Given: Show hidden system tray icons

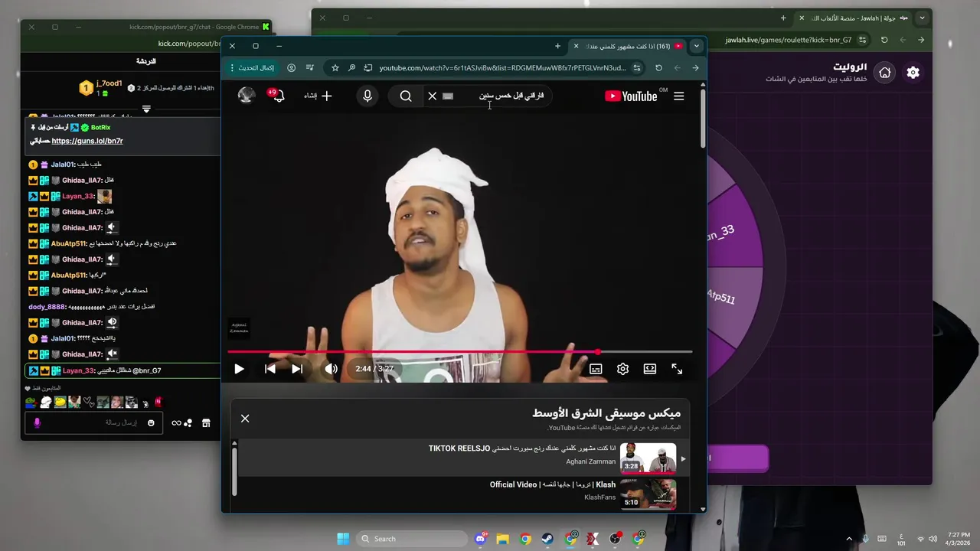Looking at the screenshot, I should [849, 539].
